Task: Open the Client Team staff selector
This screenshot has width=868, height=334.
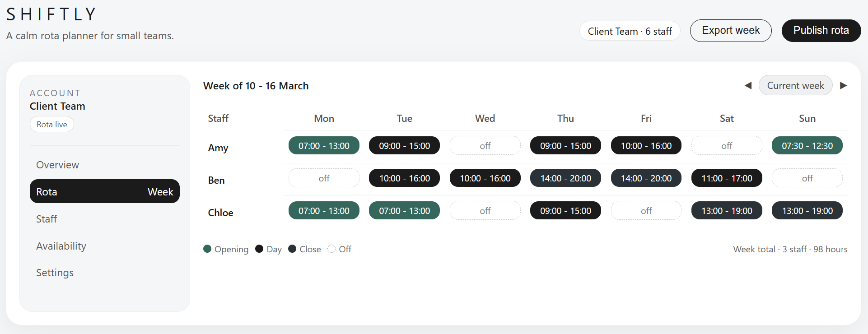Action: click(x=630, y=31)
